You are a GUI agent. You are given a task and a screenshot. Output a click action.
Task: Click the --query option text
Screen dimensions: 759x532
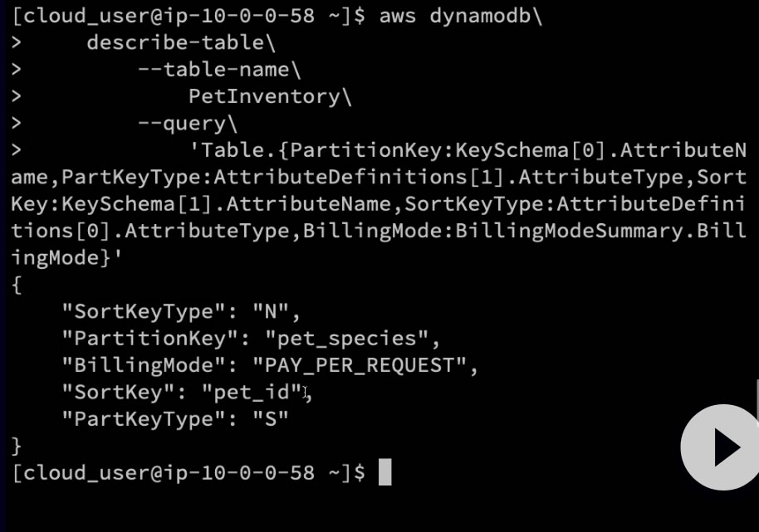tap(183, 124)
